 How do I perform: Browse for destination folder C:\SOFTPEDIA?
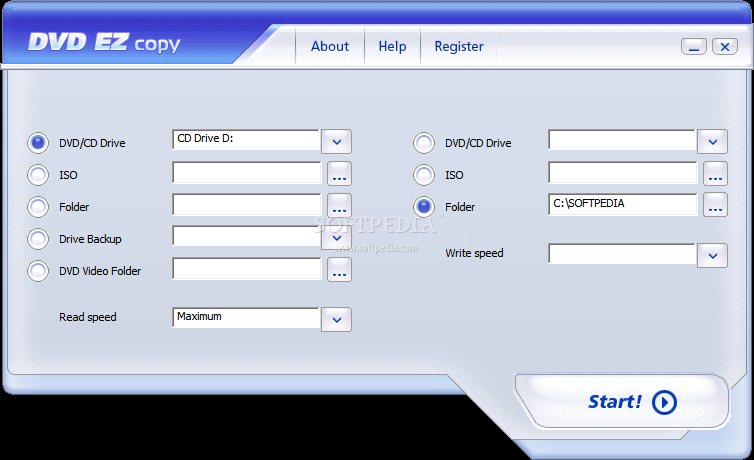[x=716, y=205]
